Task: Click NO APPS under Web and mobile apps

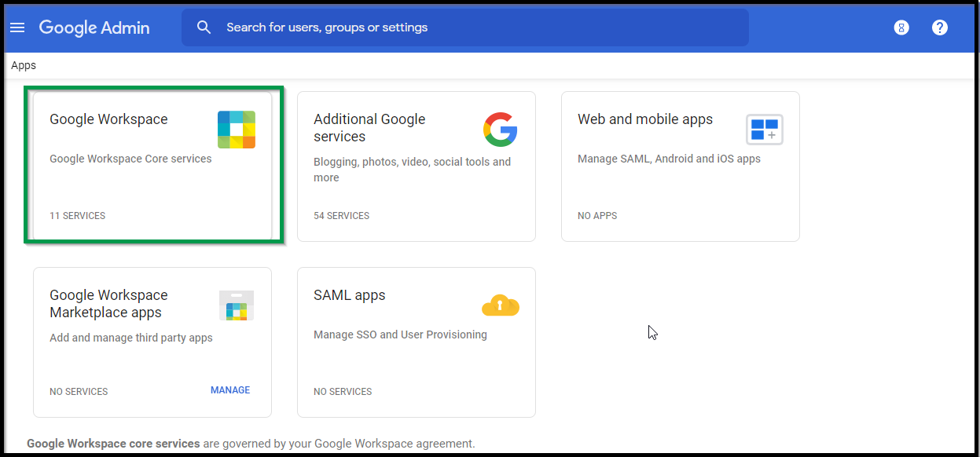Action: click(597, 216)
